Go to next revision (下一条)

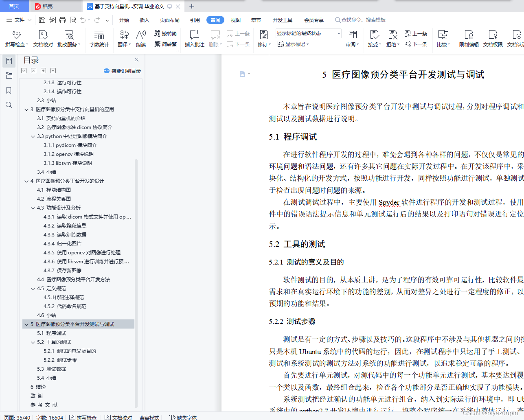pos(416,44)
